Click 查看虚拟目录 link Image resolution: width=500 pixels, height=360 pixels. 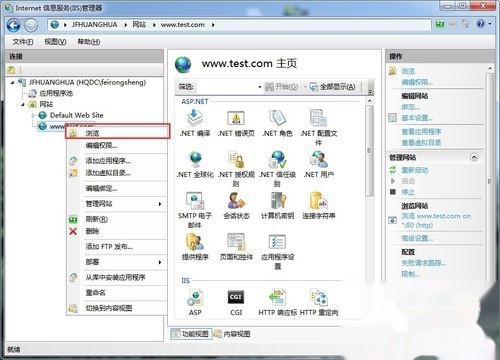coord(421,143)
